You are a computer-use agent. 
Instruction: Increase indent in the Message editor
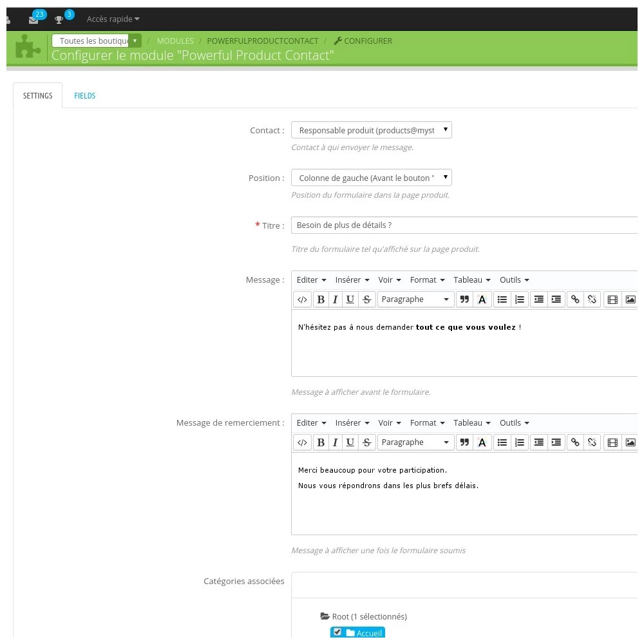click(x=556, y=299)
